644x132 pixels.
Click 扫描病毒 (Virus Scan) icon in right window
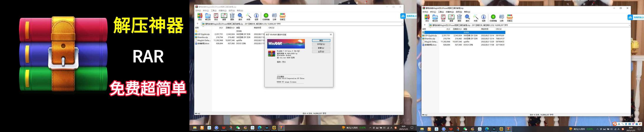coord(493,18)
